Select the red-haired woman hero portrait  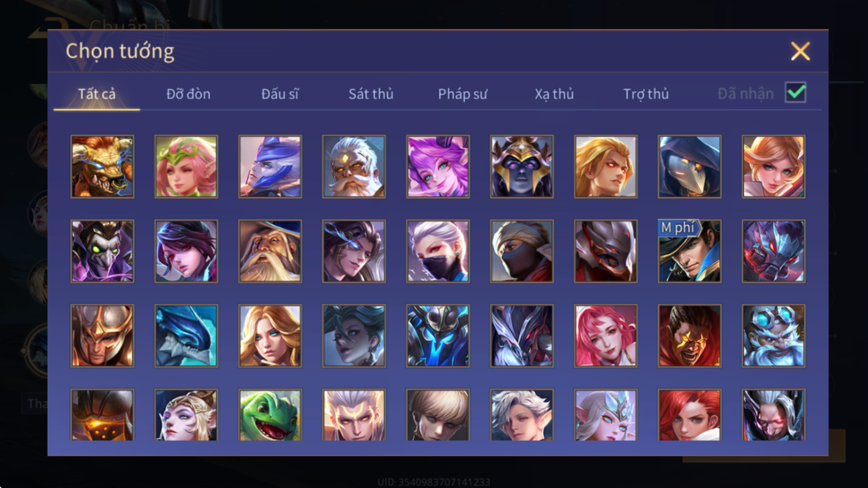coord(689,415)
